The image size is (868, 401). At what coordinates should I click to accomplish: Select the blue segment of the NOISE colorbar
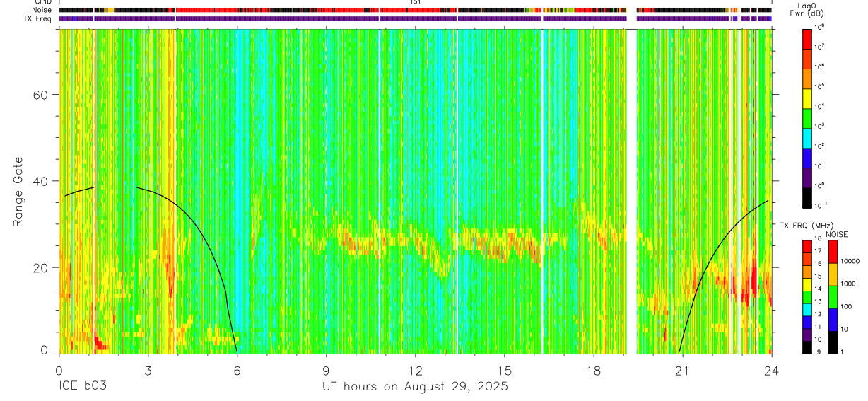click(x=833, y=319)
